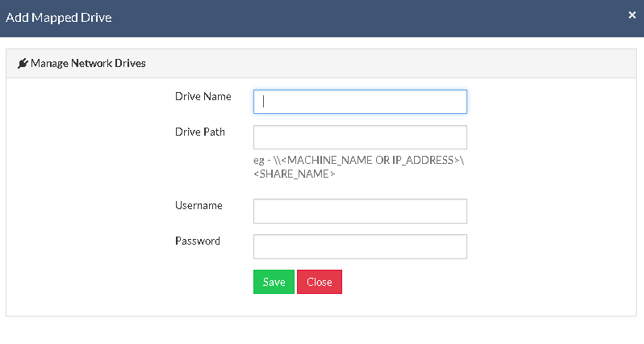Click into the Username field
The width and height of the screenshot is (644, 344).
(360, 212)
